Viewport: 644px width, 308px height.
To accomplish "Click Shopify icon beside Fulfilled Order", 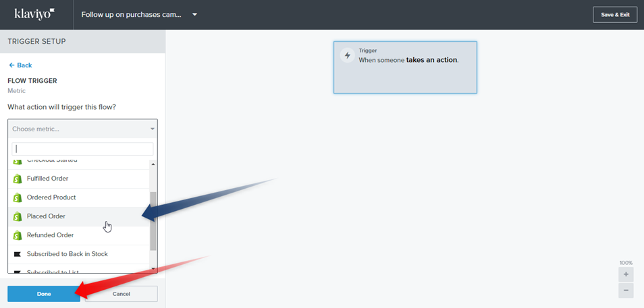I will coord(18,179).
